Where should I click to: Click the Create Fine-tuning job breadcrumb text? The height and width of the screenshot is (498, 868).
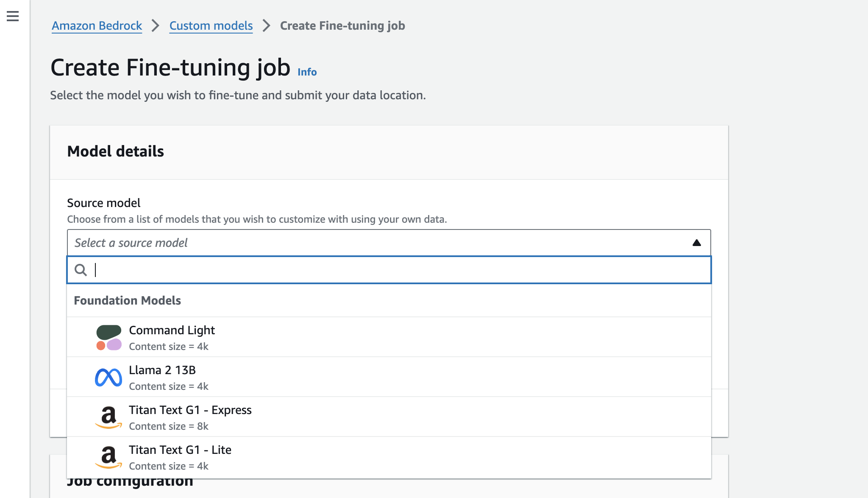(x=342, y=26)
